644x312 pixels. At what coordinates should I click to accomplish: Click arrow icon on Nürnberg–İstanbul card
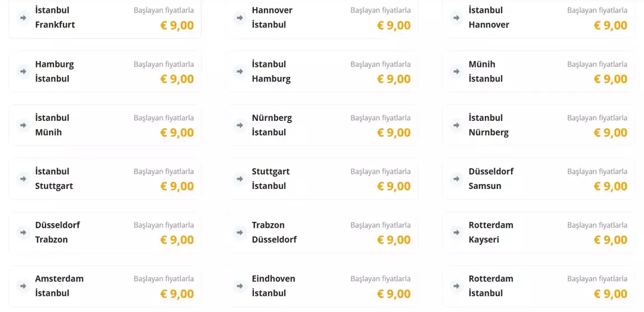pyautogui.click(x=240, y=125)
